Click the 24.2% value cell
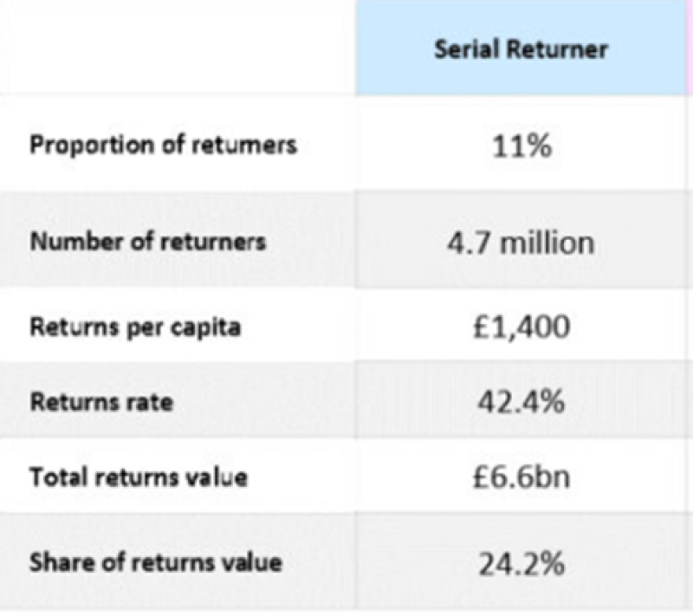Screen dimensions: 693x616 point(521,563)
